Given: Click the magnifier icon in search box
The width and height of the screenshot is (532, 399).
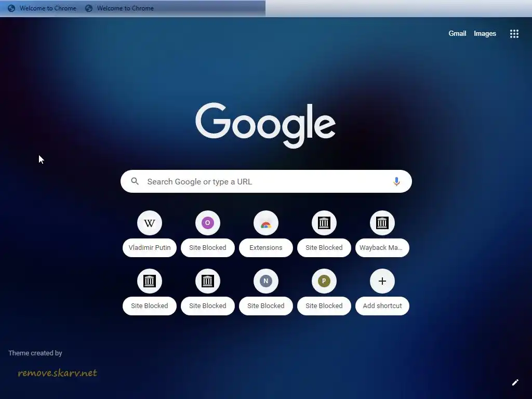Looking at the screenshot, I should click(135, 181).
